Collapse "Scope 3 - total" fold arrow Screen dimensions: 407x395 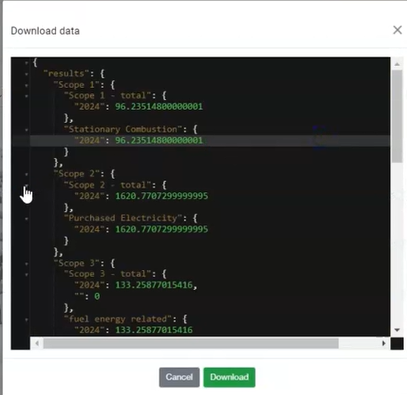[26, 275]
